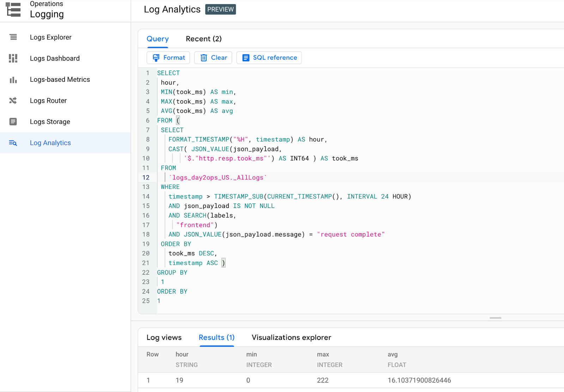Click hour result value 19
This screenshot has width=564, height=392.
179,380
